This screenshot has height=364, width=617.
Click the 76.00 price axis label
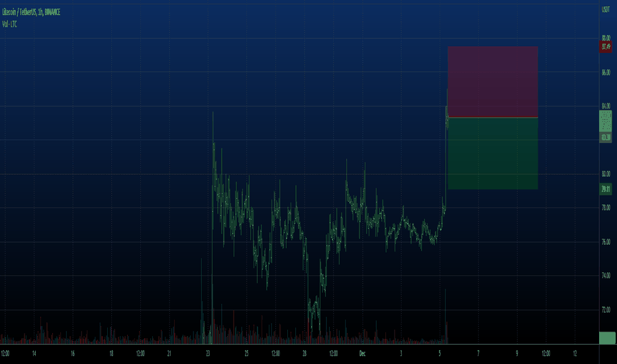coord(606,242)
